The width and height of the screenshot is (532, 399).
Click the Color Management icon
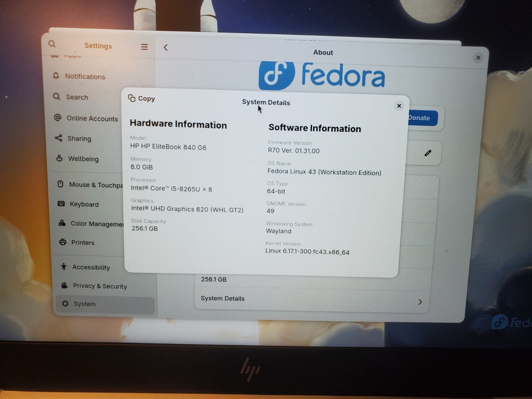pyautogui.click(x=62, y=223)
